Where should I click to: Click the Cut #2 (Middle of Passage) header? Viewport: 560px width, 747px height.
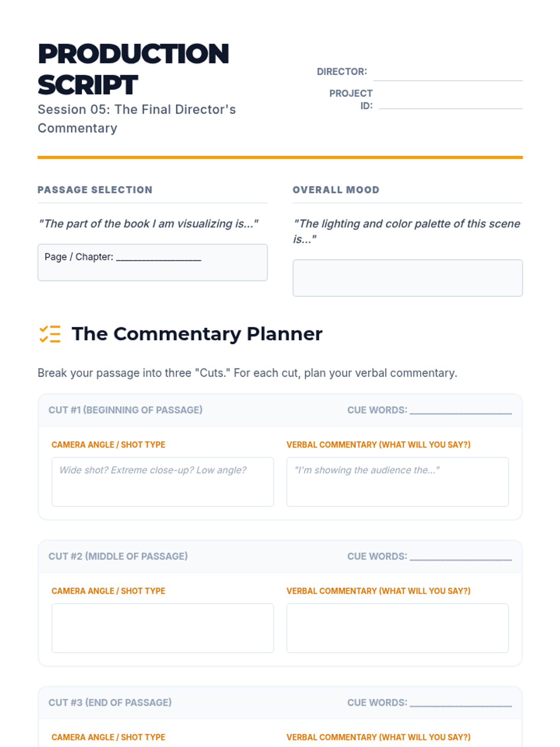point(118,556)
